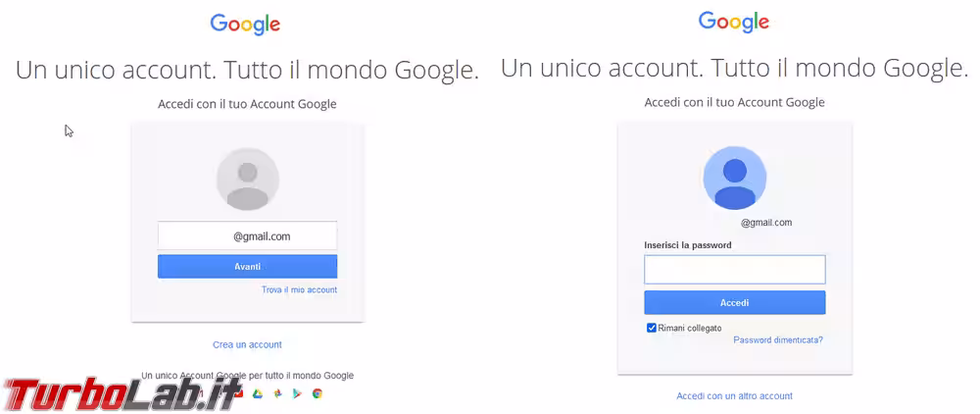Follow the Crea un account link
The image size is (980, 414).
pyautogui.click(x=247, y=344)
